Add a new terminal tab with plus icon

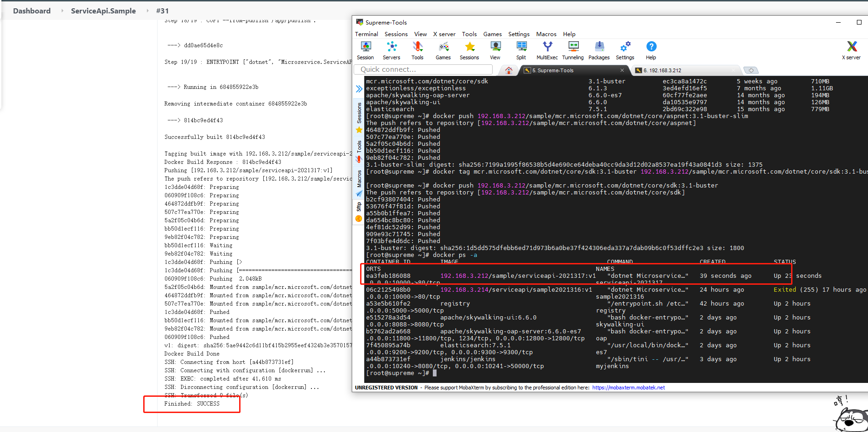pyautogui.click(x=751, y=70)
